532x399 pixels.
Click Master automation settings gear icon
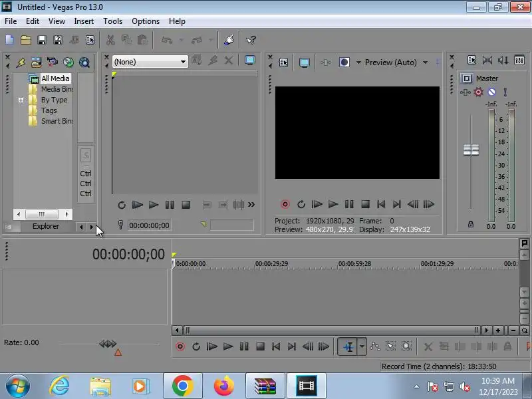click(478, 92)
